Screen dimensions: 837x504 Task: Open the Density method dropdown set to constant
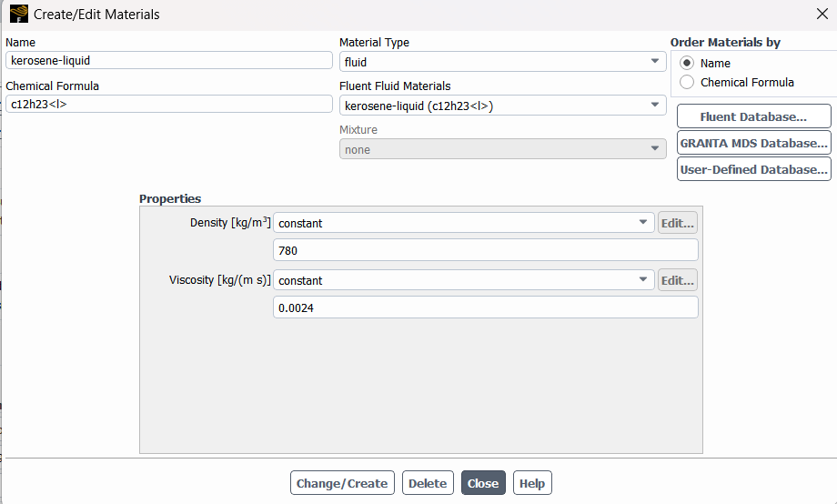coord(463,223)
